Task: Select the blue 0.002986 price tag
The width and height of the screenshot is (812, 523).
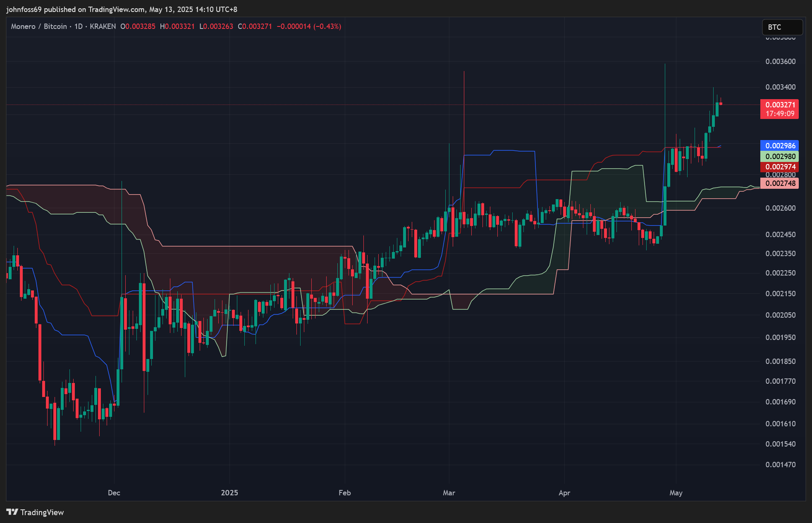Action: coord(780,146)
